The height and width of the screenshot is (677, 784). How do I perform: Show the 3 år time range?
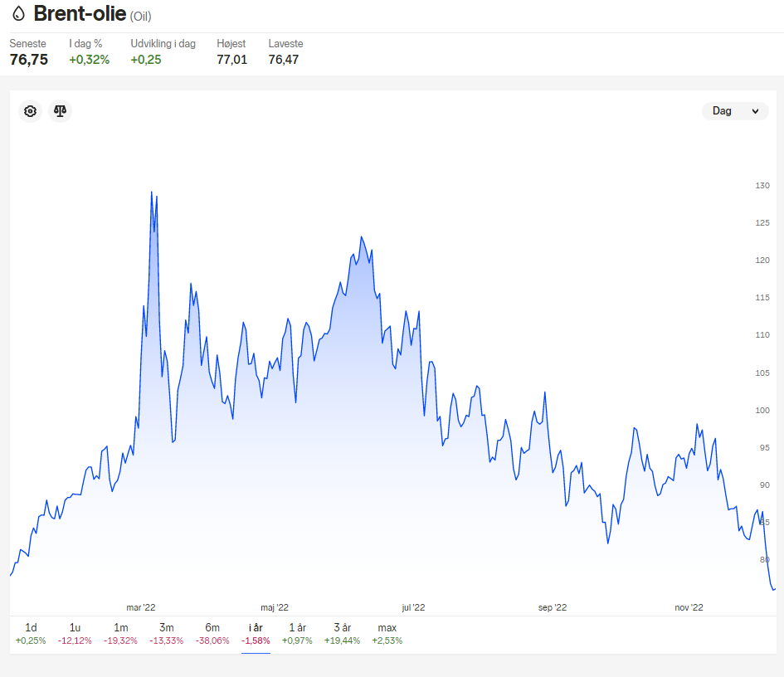pos(342,634)
